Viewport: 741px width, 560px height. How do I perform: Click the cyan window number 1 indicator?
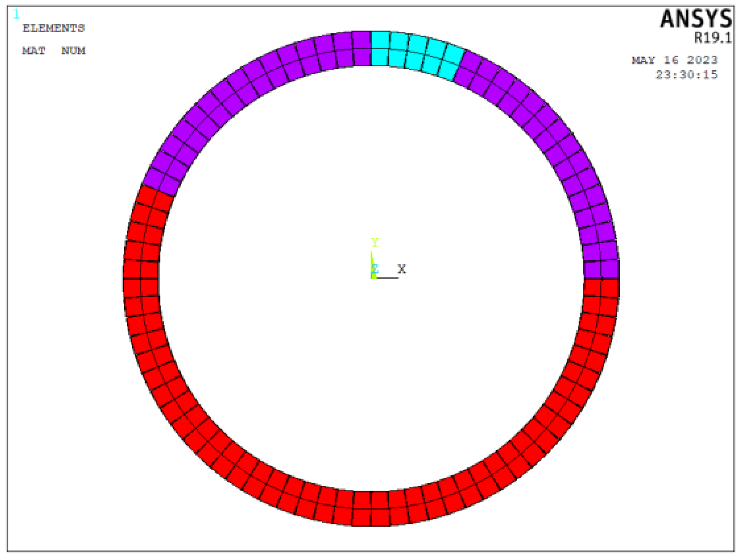pyautogui.click(x=16, y=13)
